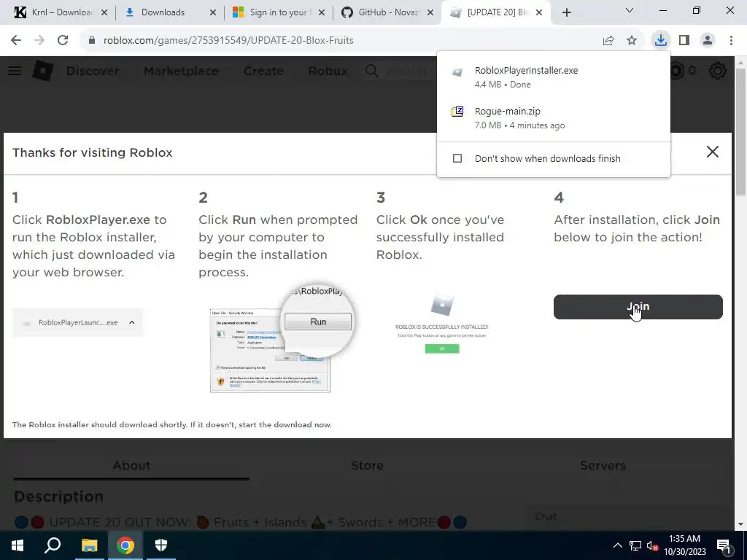Screen dimensions: 747x560
Task: Click the RobloxPlayerLauncher.exe download bar item
Action: tap(77, 322)
